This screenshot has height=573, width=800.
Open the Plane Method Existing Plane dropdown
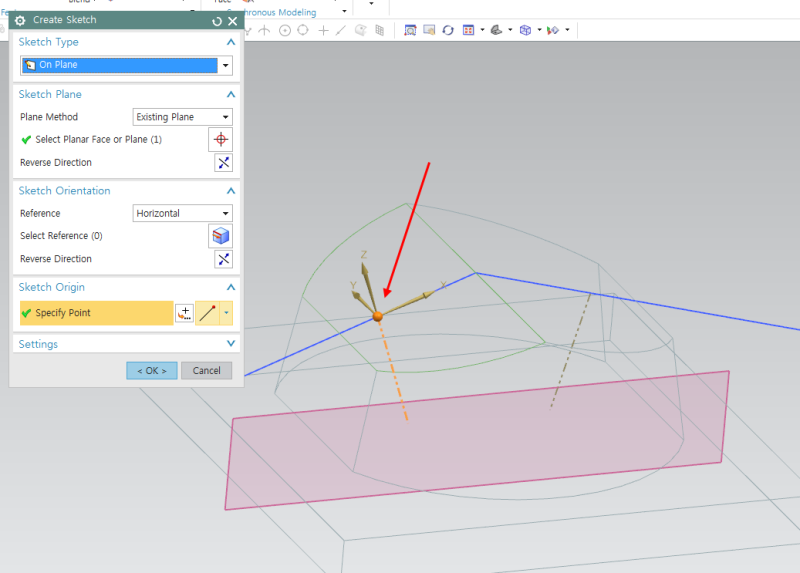pos(182,117)
